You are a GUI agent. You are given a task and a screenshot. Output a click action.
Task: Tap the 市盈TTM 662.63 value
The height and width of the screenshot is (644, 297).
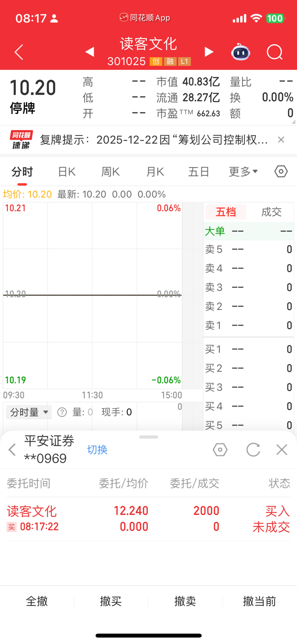[x=188, y=113]
